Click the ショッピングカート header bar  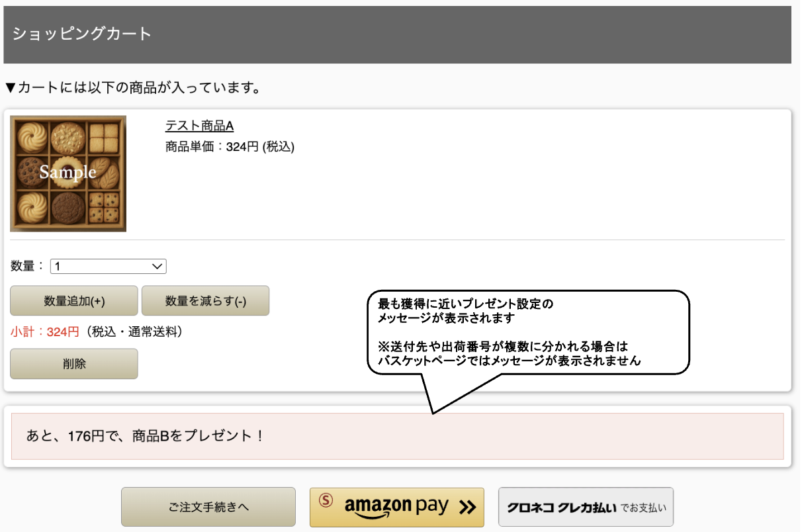(397, 34)
